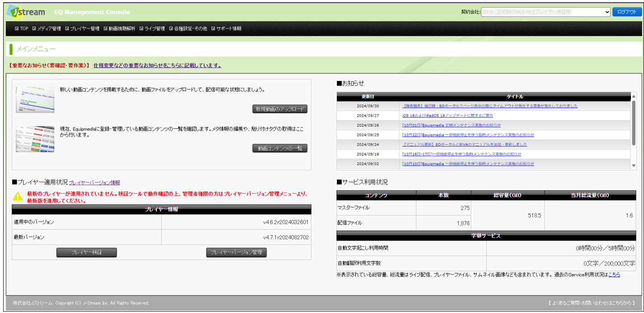Click the up arrow of the お知らせ scrollbar
This screenshot has width=644, height=313.
pos(634,96)
